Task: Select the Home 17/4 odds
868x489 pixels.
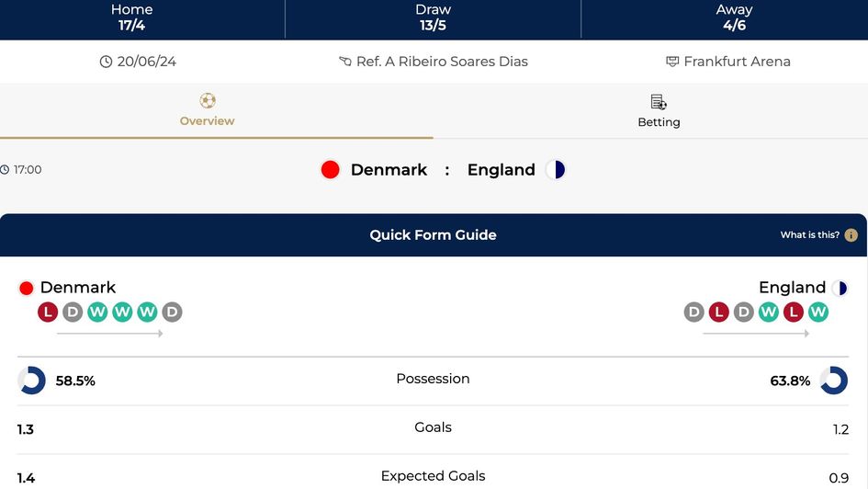Action: pyautogui.click(x=131, y=17)
